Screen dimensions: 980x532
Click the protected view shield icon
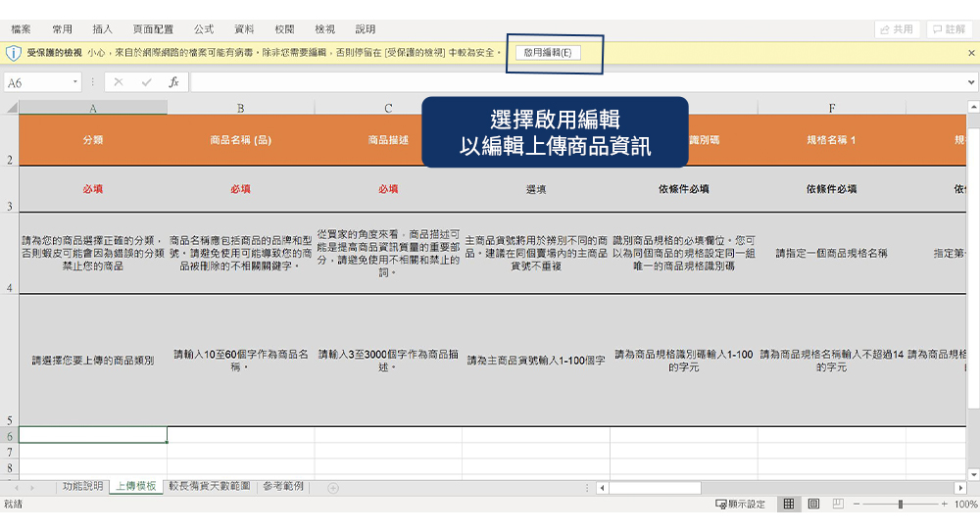coord(13,53)
